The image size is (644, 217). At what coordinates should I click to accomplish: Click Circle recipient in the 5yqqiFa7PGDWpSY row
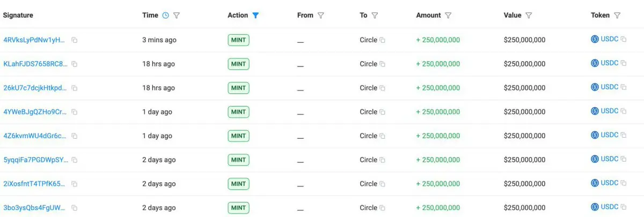(368, 160)
